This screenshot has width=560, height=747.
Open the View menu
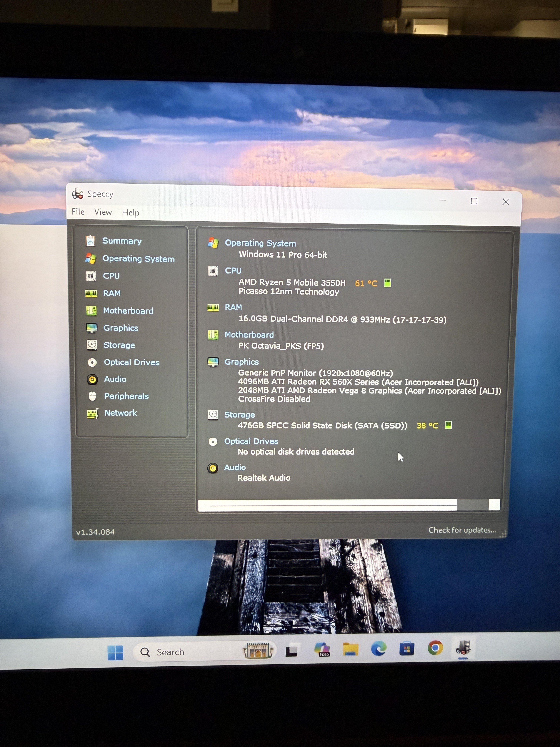tap(103, 212)
